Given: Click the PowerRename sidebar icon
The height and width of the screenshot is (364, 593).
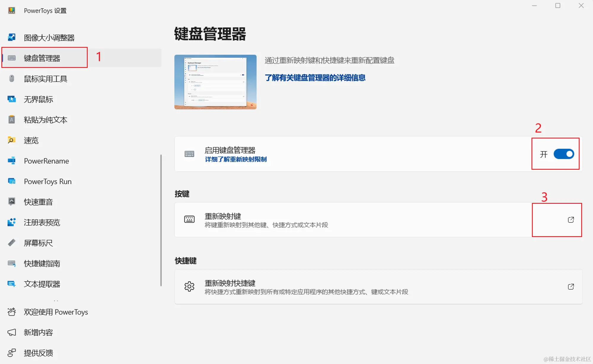Looking at the screenshot, I should click(x=12, y=161).
